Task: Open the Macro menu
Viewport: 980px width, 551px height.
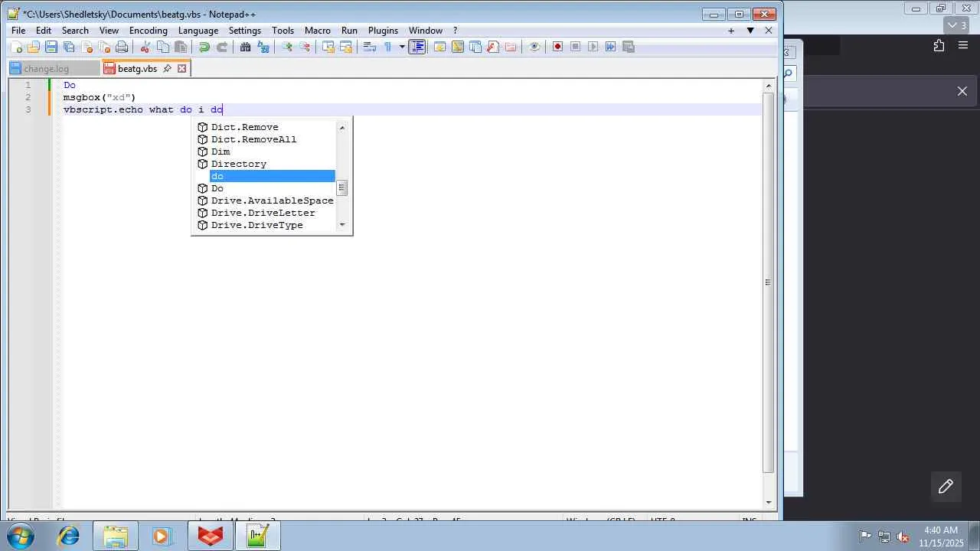Action: tap(318, 31)
